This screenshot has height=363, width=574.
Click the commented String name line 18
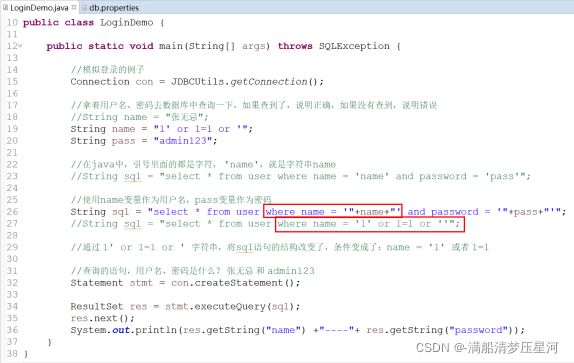click(x=139, y=117)
